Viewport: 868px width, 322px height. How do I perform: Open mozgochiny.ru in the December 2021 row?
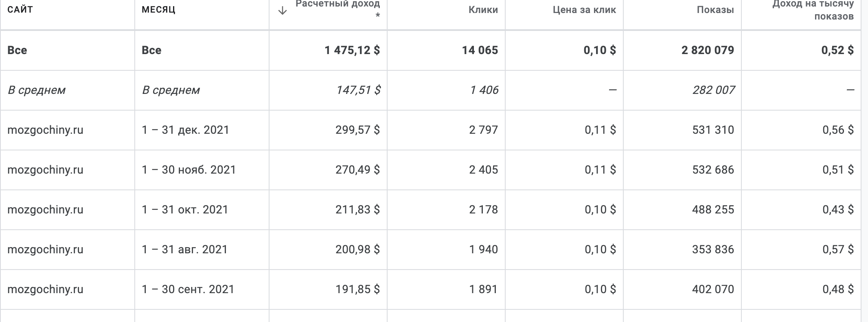click(x=45, y=130)
